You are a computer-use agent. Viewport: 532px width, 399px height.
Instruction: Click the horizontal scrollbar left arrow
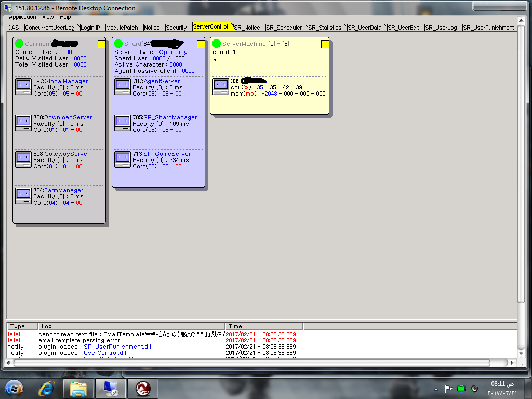[x=9, y=363]
